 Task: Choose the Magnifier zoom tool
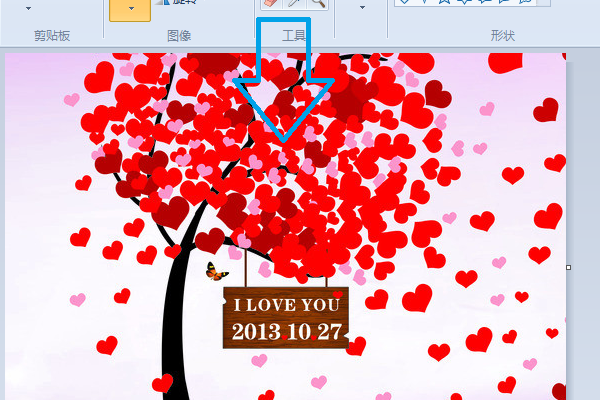click(318, 4)
